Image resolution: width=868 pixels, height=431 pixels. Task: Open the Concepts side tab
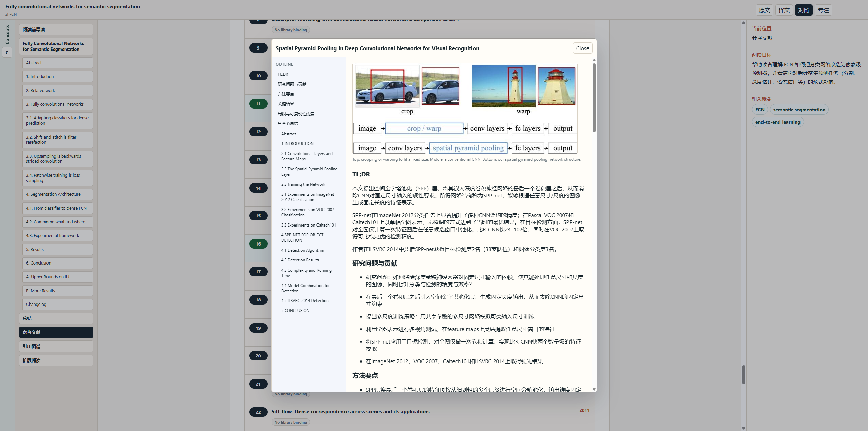pyautogui.click(x=7, y=35)
